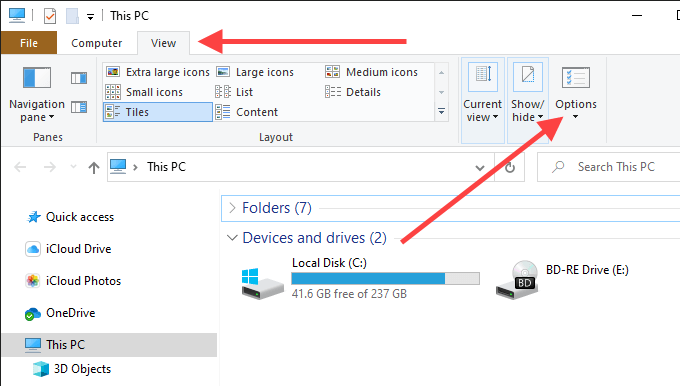Switch layout to Details view

pyautogui.click(x=353, y=92)
